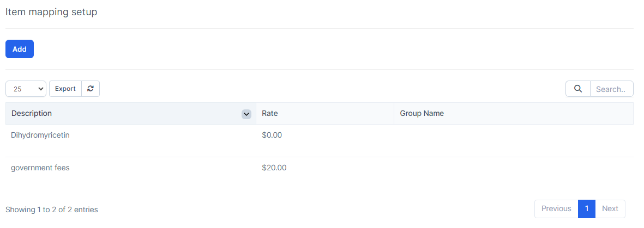This screenshot has height=228, width=644.
Task: Select page 1 in pagination
Action: (x=586, y=208)
